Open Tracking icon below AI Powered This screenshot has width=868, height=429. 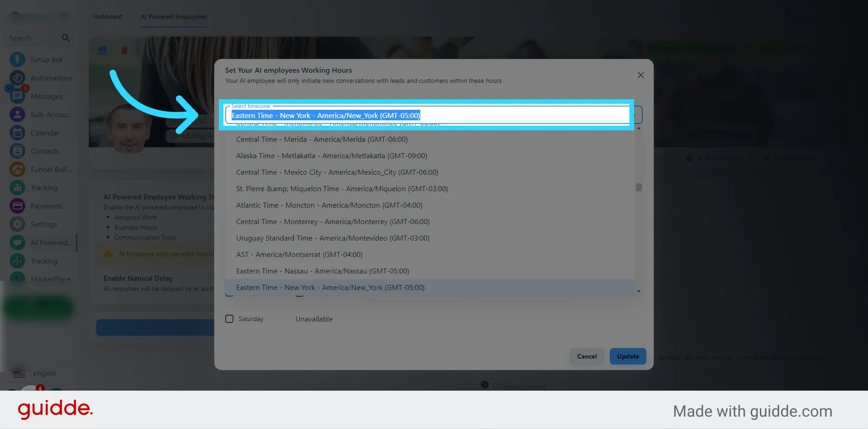pyautogui.click(x=17, y=261)
